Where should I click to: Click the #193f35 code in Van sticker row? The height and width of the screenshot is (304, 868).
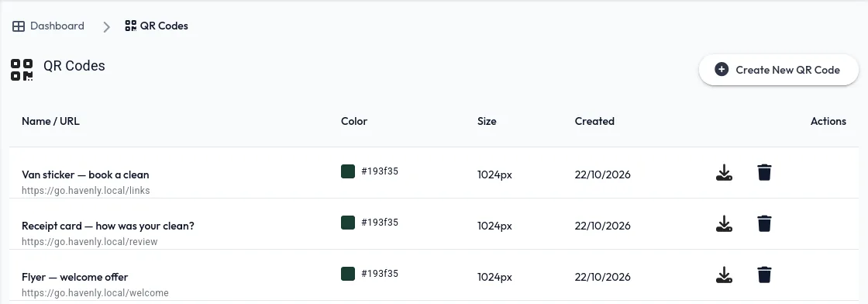(380, 171)
